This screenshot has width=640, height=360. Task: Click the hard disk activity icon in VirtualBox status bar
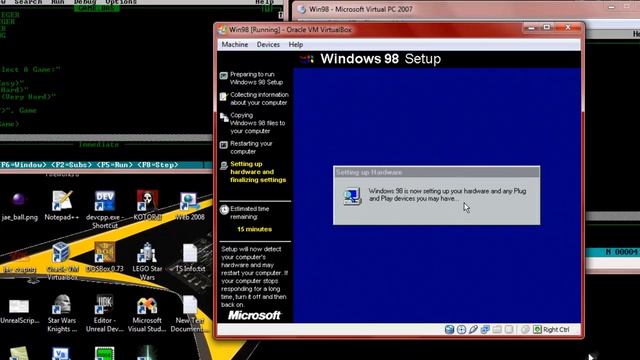coord(449,329)
